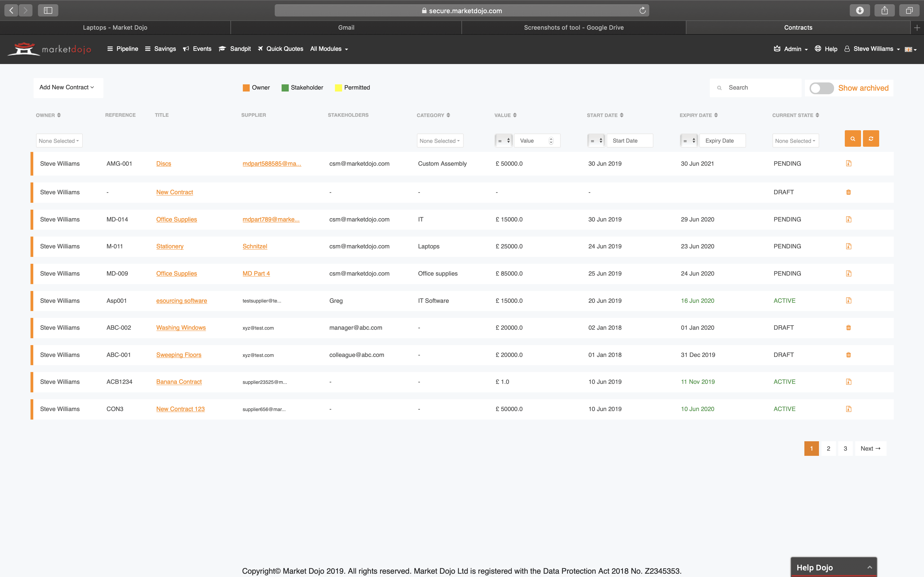This screenshot has width=924, height=577.
Task: Go to the Next page of contracts
Action: pos(870,448)
